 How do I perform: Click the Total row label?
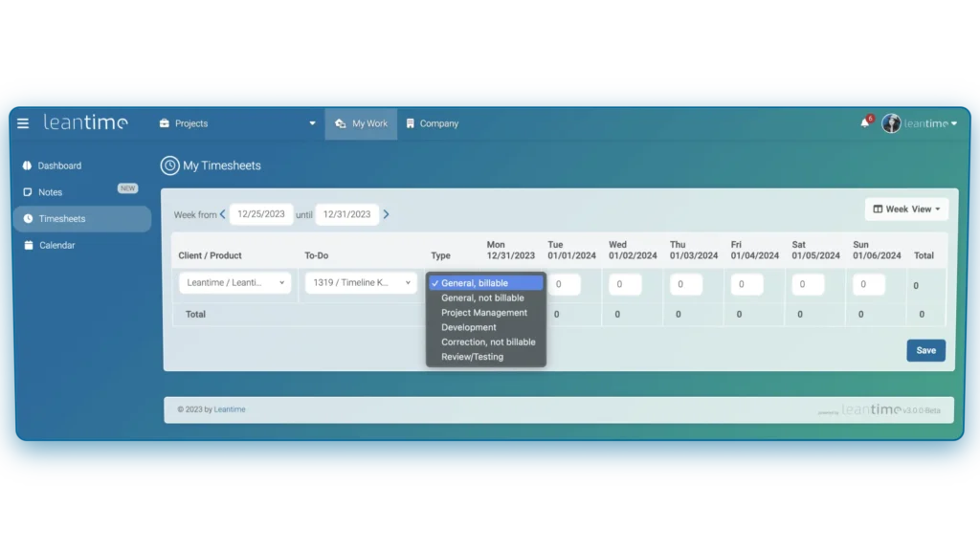(195, 314)
